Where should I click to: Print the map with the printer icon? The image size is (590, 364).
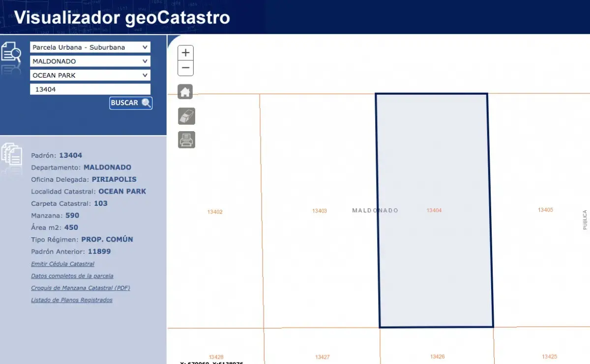click(186, 140)
